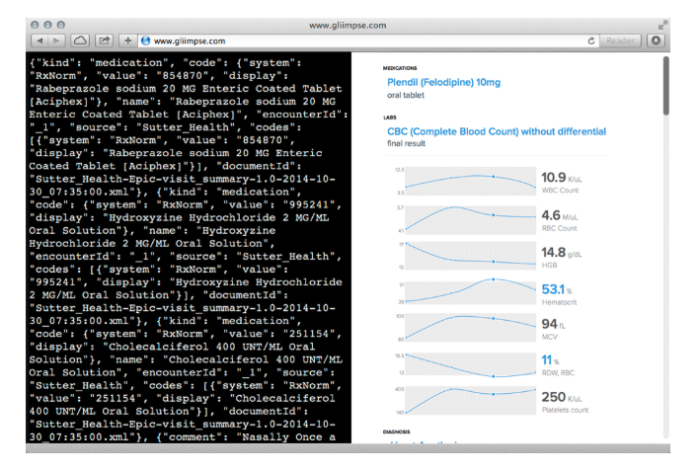
Task: Focus the www.gliimpse.com address field
Action: click(x=368, y=41)
